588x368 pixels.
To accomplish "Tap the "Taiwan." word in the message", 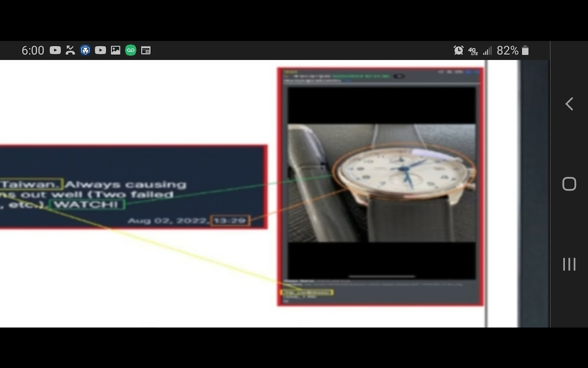I will tap(31, 184).
